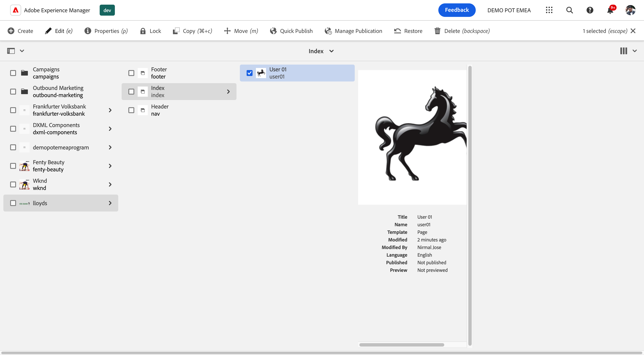This screenshot has height=355, width=644.
Task: Expand Fenty Beauty chevron
Action: click(110, 166)
